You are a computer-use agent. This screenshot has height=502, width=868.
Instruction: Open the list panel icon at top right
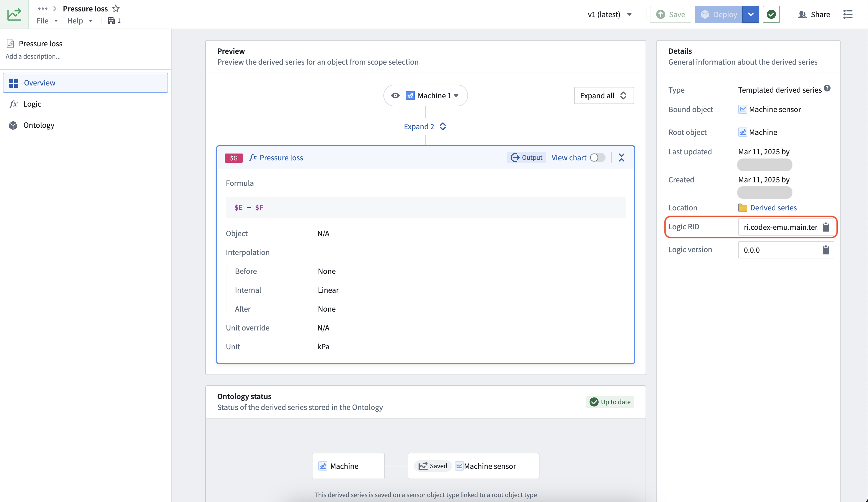848,14
